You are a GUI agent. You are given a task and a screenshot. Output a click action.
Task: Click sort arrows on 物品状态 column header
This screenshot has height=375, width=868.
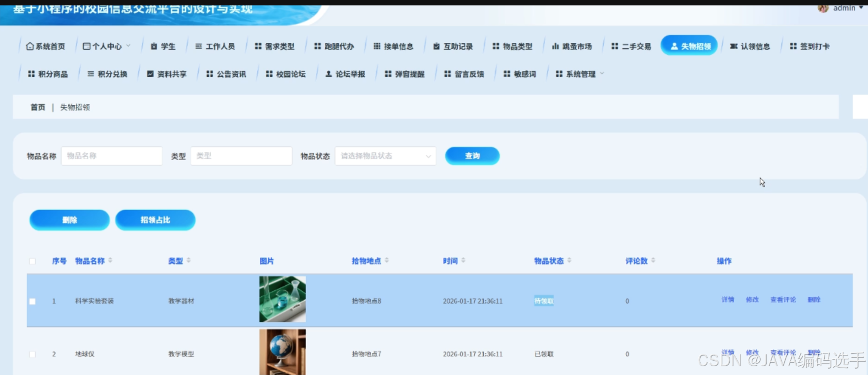(x=569, y=260)
